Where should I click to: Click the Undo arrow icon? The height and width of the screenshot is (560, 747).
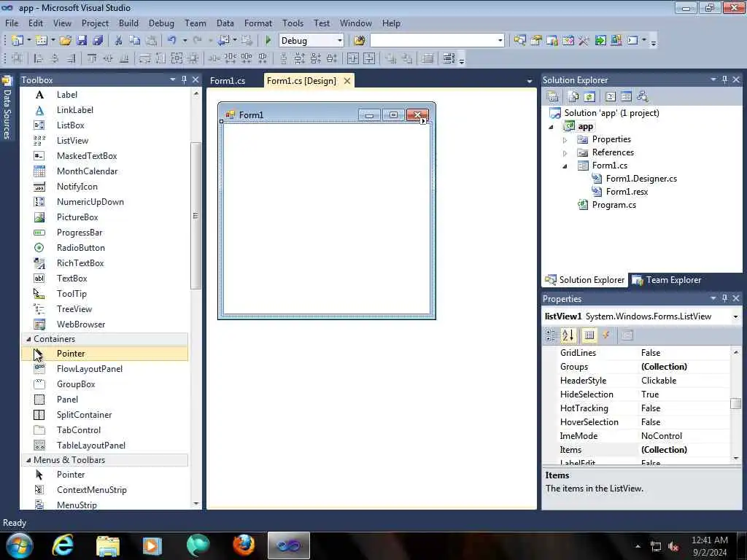[172, 41]
